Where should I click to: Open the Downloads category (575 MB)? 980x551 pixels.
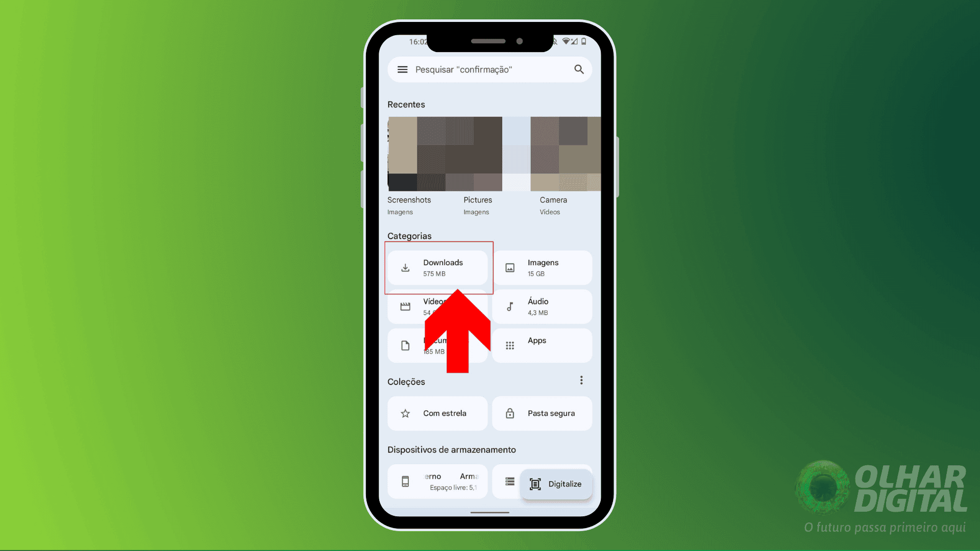pyautogui.click(x=437, y=267)
